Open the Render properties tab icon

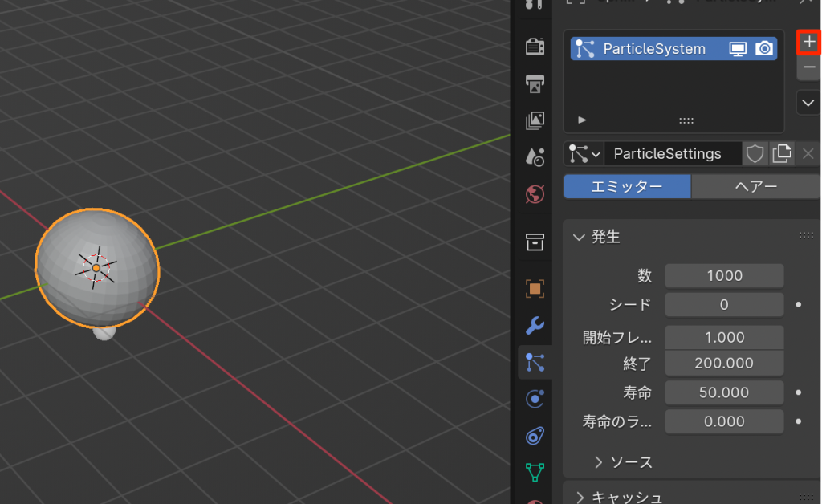(535, 47)
